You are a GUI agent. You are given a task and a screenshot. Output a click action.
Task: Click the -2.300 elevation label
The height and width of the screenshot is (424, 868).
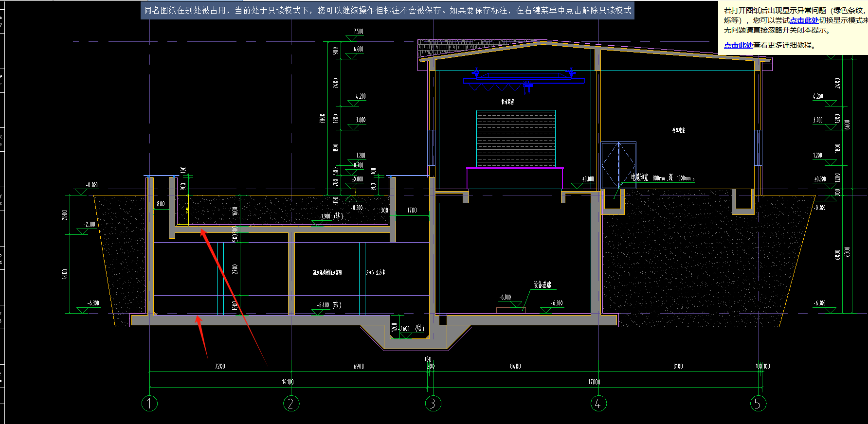90,224
